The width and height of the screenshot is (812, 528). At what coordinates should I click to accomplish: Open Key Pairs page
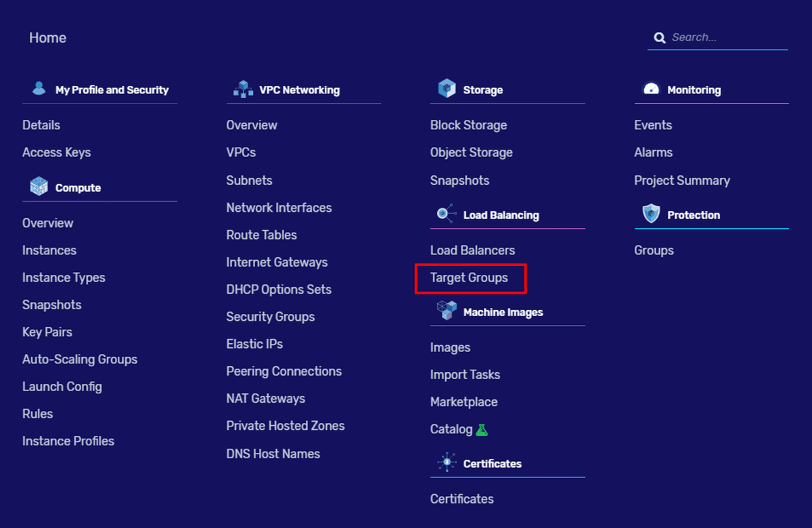click(x=47, y=332)
